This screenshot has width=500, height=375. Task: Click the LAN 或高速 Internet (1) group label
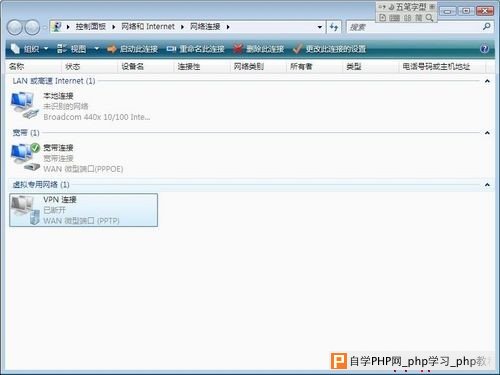click(54, 81)
